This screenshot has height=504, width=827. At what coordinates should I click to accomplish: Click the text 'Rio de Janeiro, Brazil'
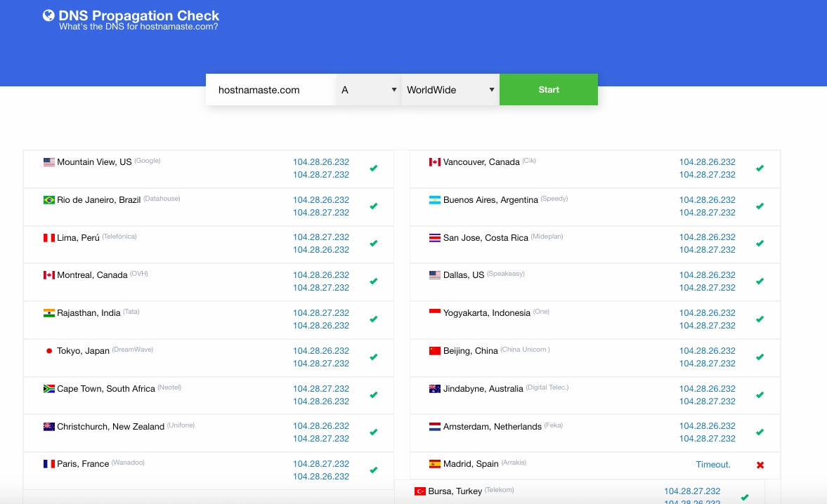(x=98, y=200)
